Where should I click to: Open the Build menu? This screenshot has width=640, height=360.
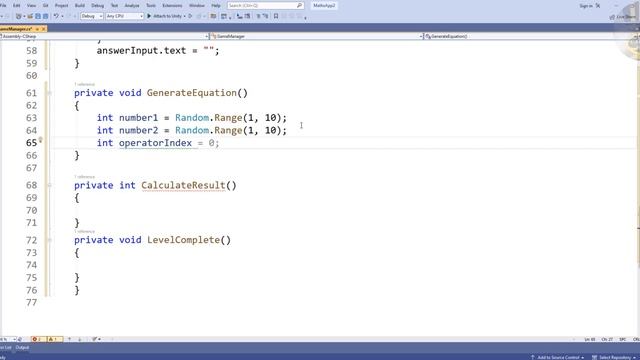80,6
